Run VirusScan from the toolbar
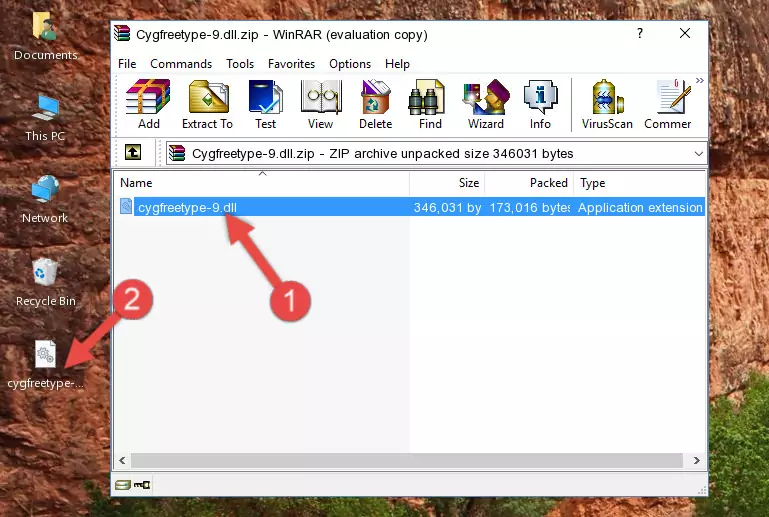The width and height of the screenshot is (769, 517). tap(607, 104)
